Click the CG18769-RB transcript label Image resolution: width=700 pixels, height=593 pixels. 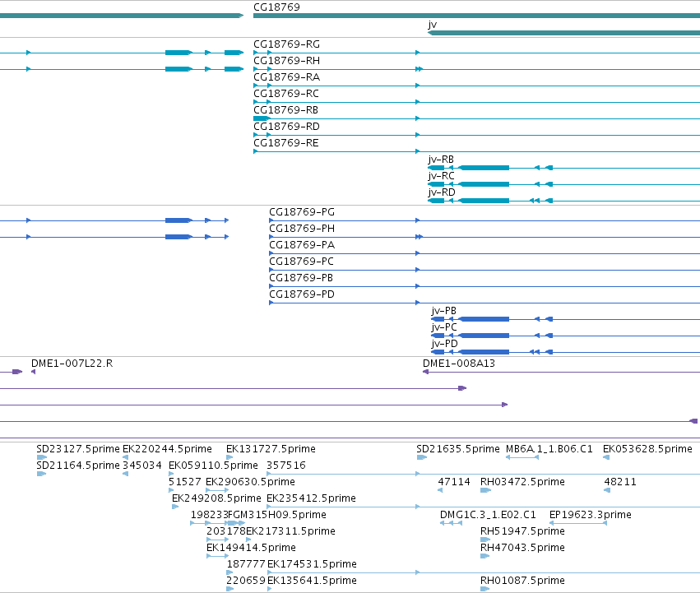[x=285, y=110]
